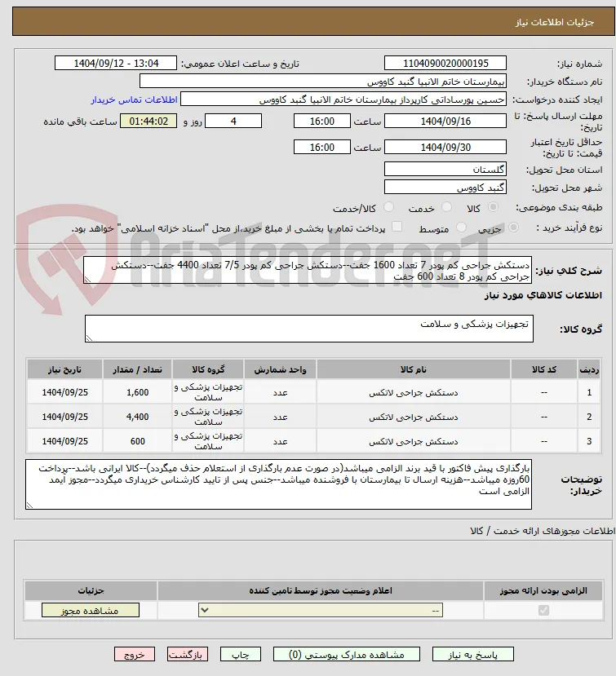This screenshot has width=616, height=676.
Task: Click the توضیحات خریدار text area
Action: click(x=279, y=484)
